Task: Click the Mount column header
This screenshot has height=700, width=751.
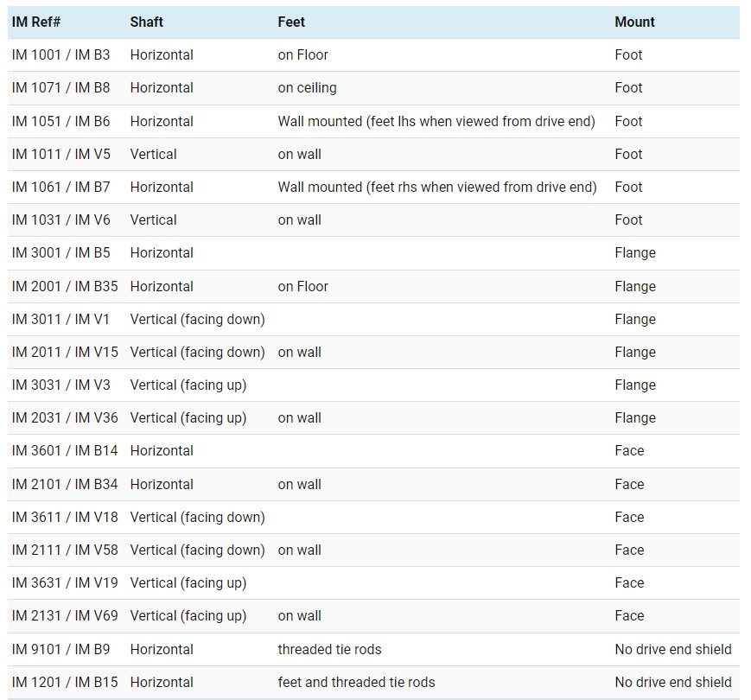Action: [x=634, y=22]
